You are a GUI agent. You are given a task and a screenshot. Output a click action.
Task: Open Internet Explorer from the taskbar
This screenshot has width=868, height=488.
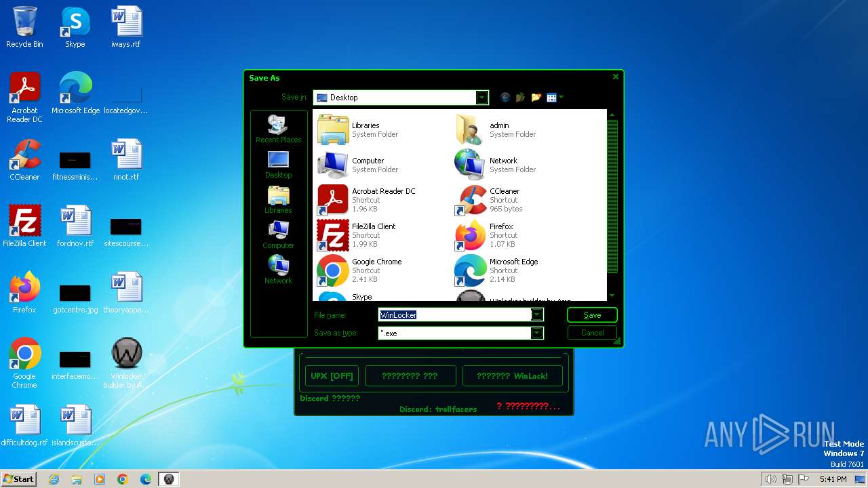(54, 479)
